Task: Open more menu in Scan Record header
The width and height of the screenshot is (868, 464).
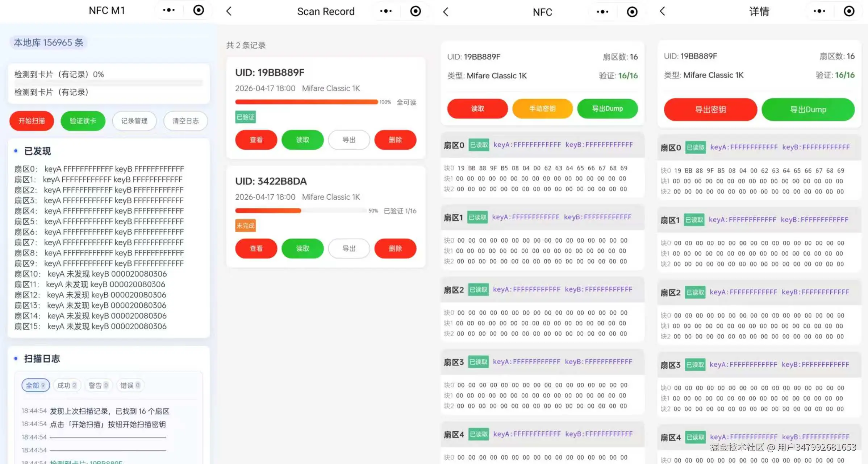Action: (386, 11)
